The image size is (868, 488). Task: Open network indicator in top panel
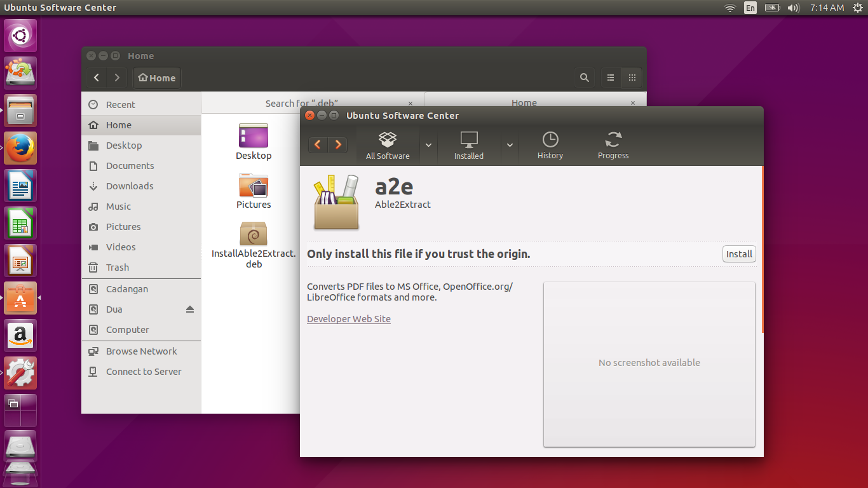[x=730, y=8]
